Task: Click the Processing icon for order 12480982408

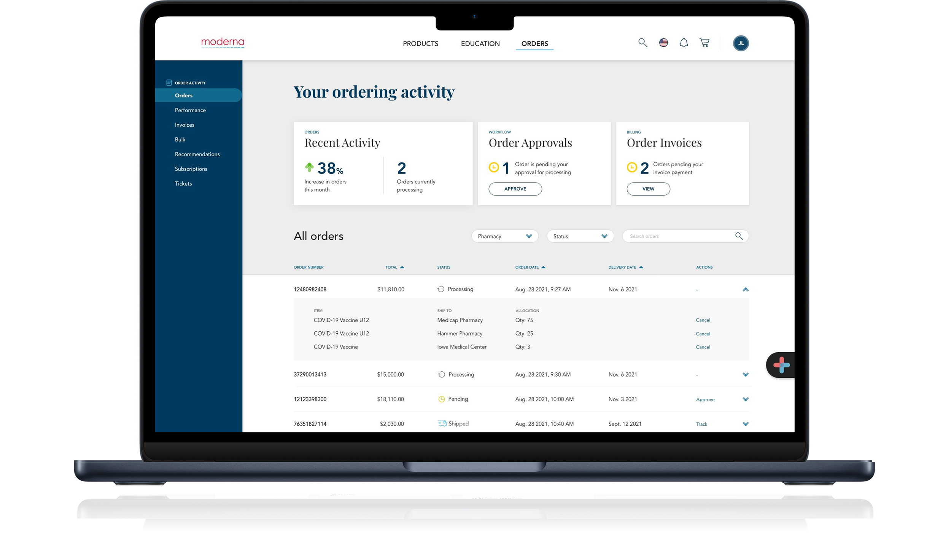Action: (441, 289)
